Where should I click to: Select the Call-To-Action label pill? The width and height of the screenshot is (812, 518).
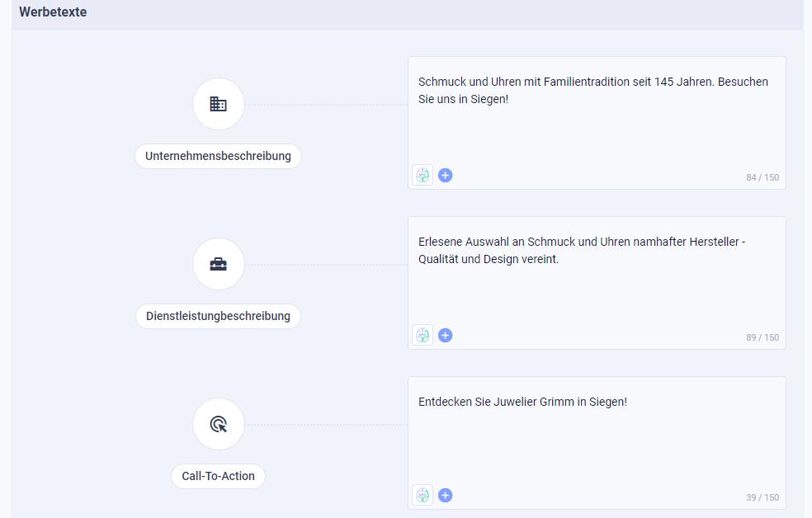pyautogui.click(x=218, y=476)
